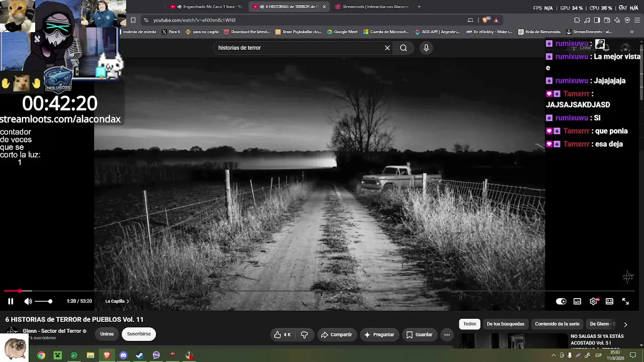Open the video settings gear
Viewport: 644px width, 362px height.
click(x=593, y=301)
